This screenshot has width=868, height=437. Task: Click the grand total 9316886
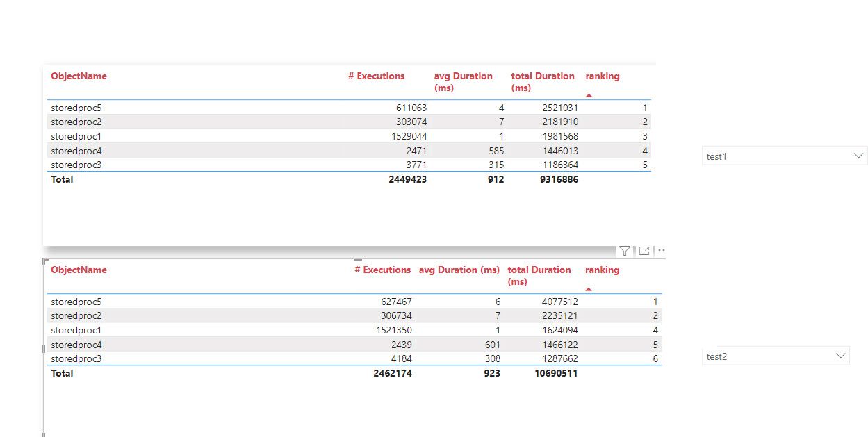tap(559, 179)
